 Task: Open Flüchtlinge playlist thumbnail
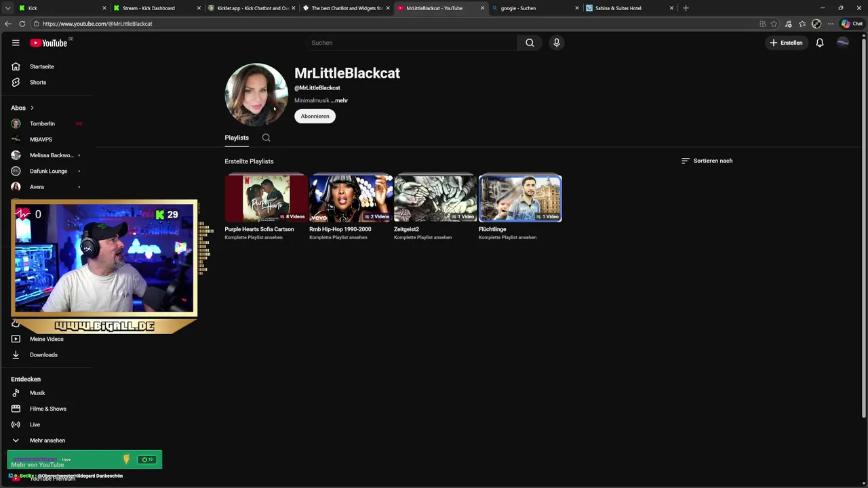(520, 198)
